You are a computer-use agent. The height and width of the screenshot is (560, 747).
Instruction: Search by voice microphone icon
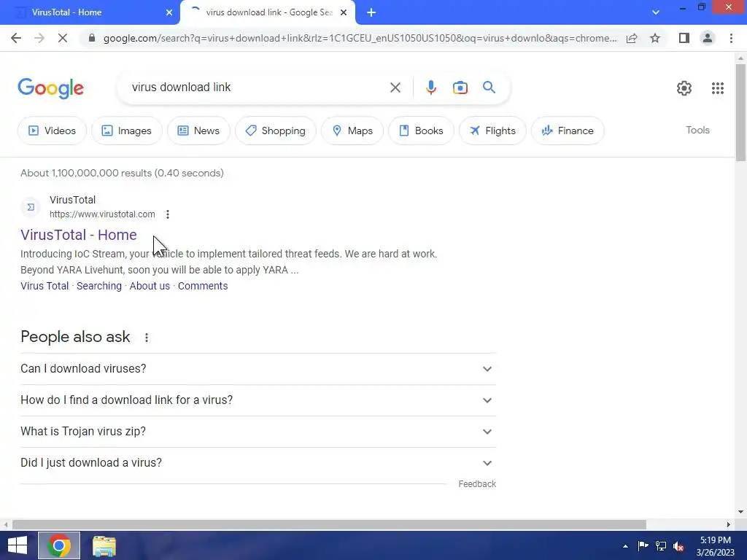[x=430, y=87]
